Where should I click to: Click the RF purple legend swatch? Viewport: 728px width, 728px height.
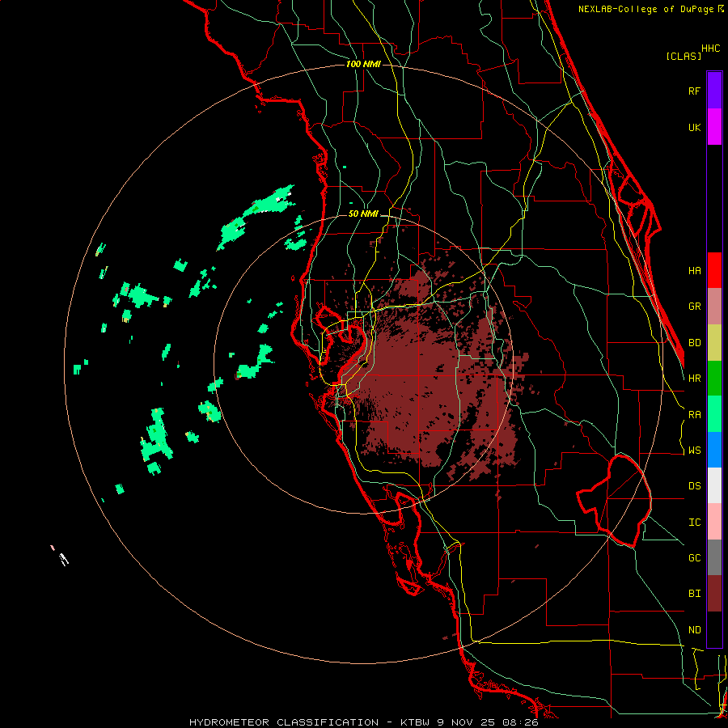coord(714,91)
